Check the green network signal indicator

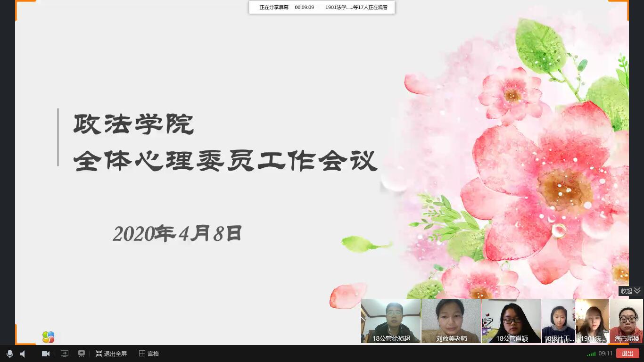click(591, 354)
